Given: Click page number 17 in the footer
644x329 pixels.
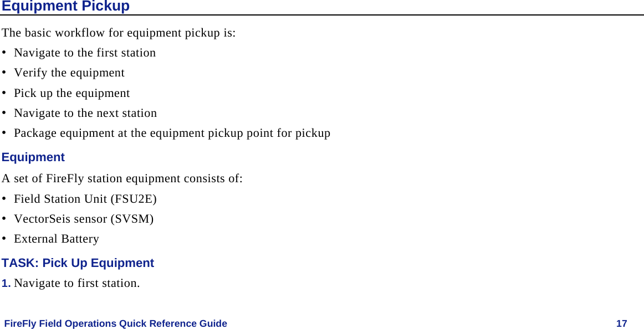Looking at the screenshot, I should 622,323.
